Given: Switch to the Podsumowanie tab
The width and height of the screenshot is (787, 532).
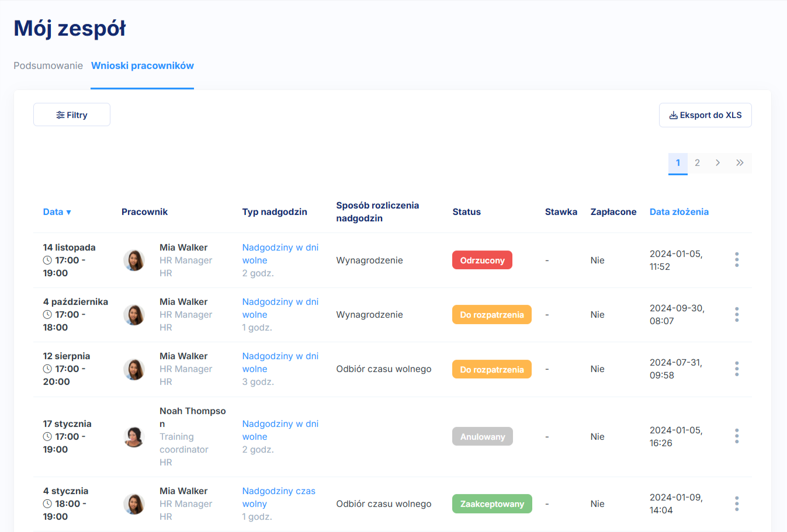Looking at the screenshot, I should point(48,66).
